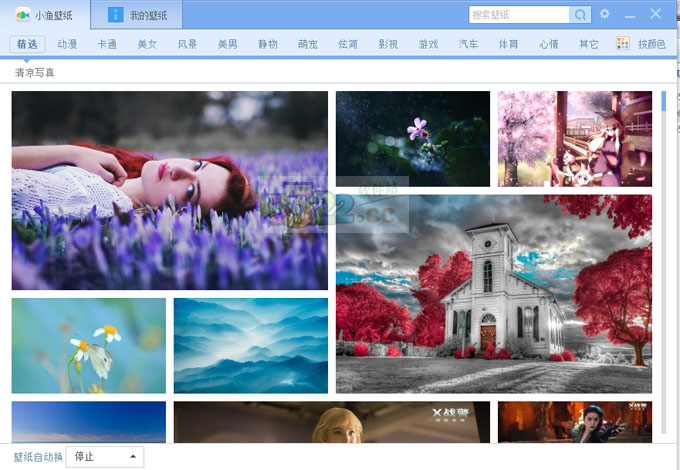
Task: Click the colorful fish app logo
Action: pos(23,15)
